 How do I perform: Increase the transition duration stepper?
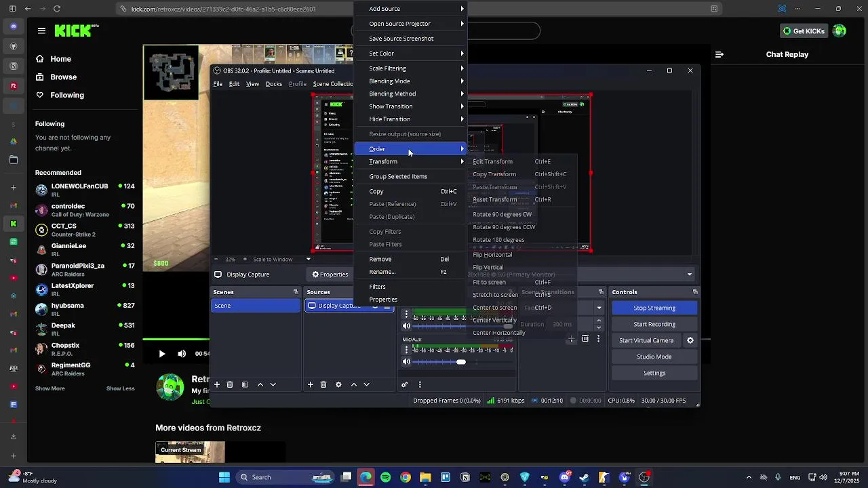599,321
